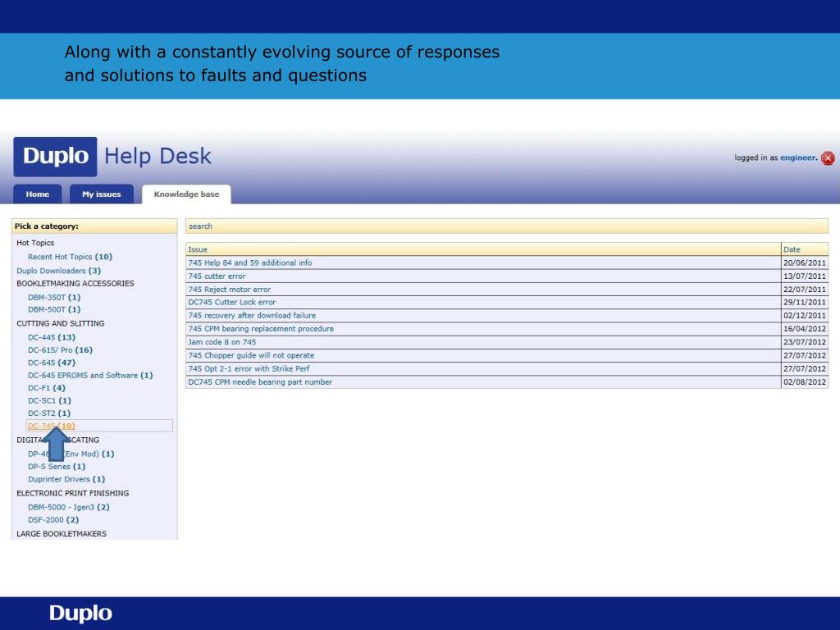Click the date 23/07/2012
This screenshot has width=840, height=630.
[x=805, y=342]
